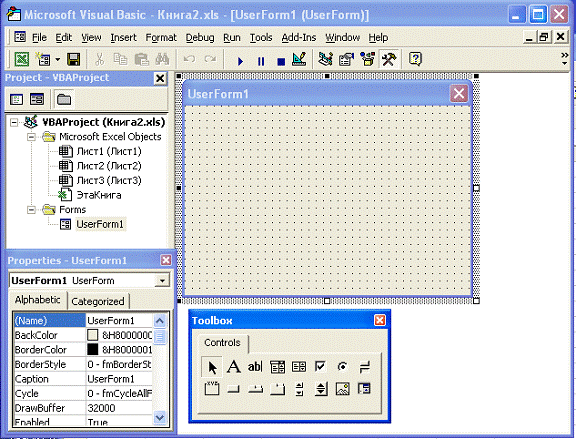Select Image tool in Toolbox
576x439 pixels.
(x=342, y=389)
